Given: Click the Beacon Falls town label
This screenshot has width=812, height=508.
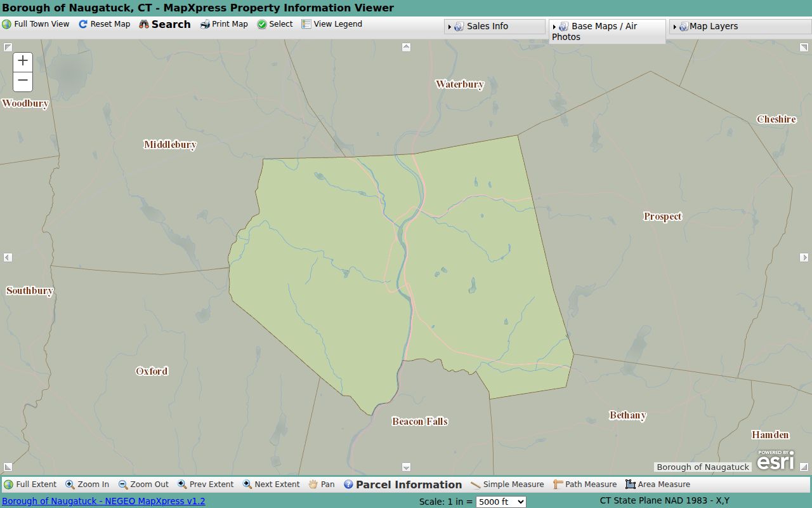Looking at the screenshot, I should pos(420,422).
